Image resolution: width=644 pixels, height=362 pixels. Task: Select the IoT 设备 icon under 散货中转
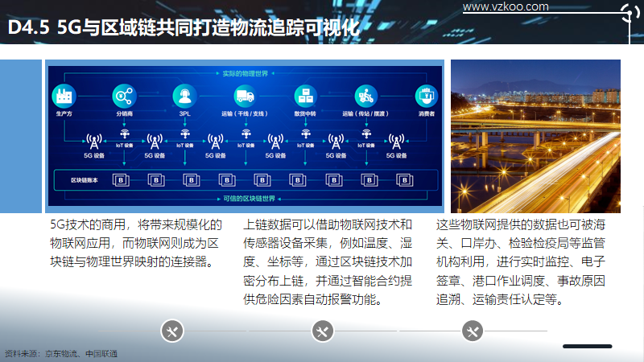306,134
